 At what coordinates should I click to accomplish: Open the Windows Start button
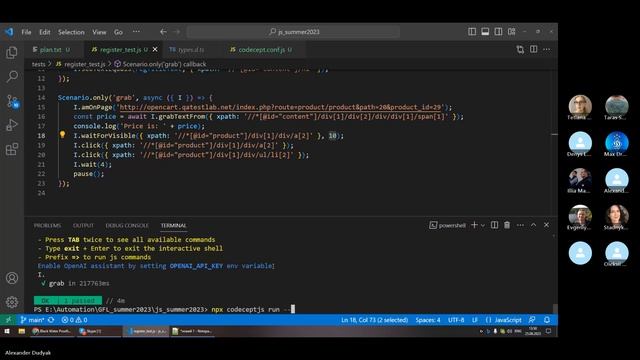(x=7, y=331)
